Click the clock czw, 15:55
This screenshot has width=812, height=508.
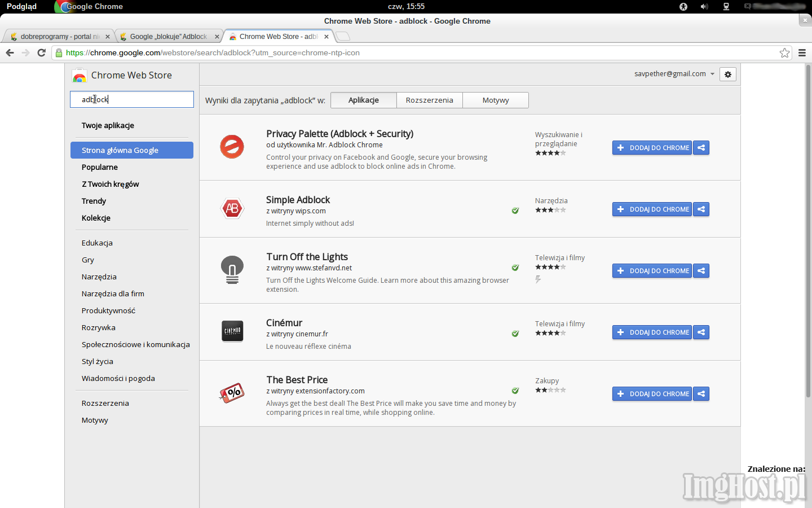coord(406,6)
